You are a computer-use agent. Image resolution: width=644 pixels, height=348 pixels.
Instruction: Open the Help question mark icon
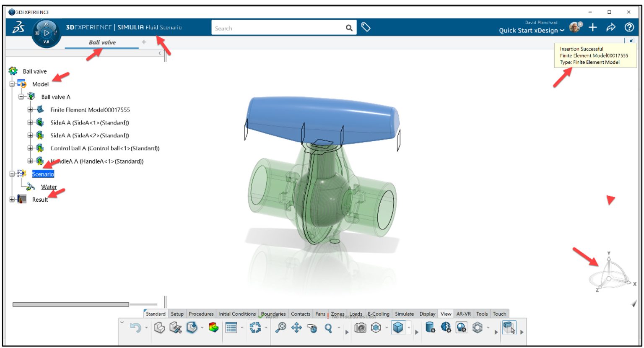coord(629,27)
